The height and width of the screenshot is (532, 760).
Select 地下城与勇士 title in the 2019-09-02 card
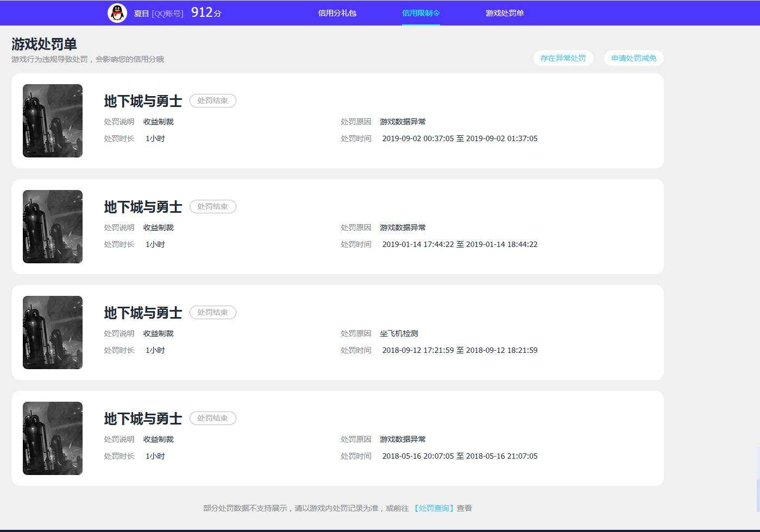[x=143, y=101]
